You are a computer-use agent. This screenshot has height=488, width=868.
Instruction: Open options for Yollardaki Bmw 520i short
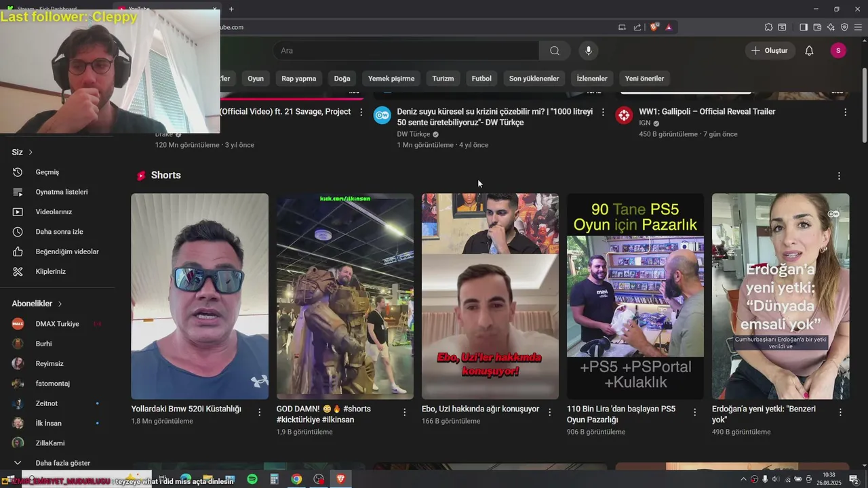[x=259, y=412]
